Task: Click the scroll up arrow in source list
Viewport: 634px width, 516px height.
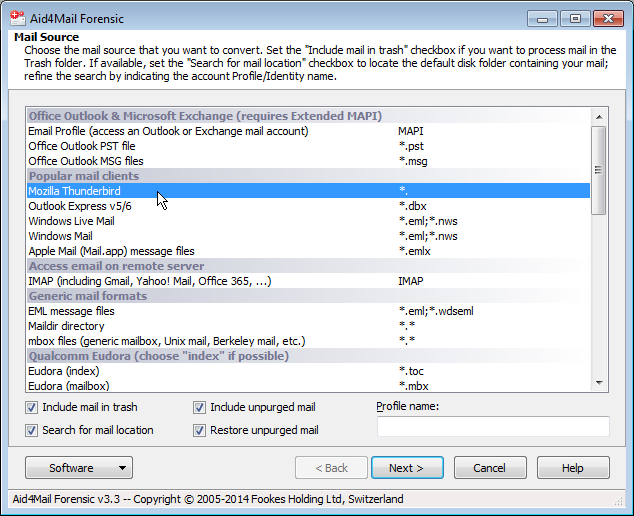Action: 599,117
